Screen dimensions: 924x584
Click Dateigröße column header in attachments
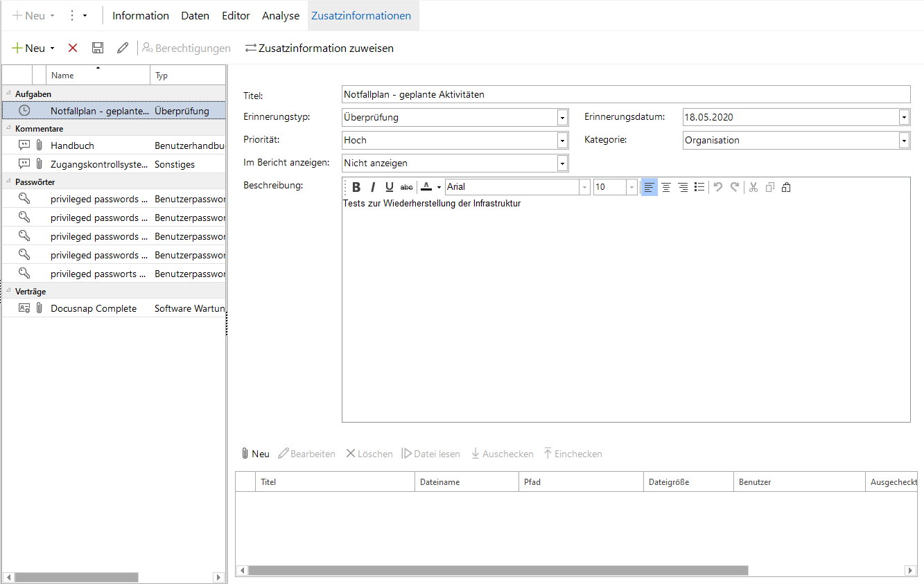pos(688,481)
